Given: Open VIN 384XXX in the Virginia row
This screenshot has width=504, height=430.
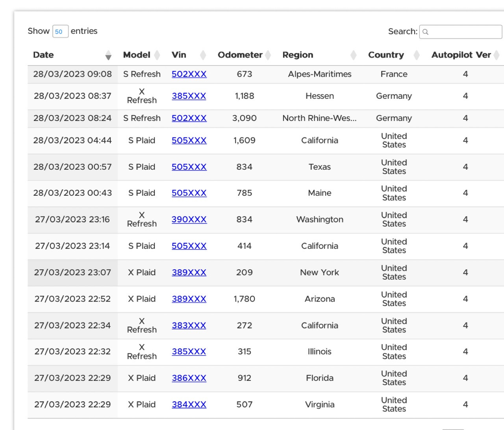Looking at the screenshot, I should tap(189, 404).
